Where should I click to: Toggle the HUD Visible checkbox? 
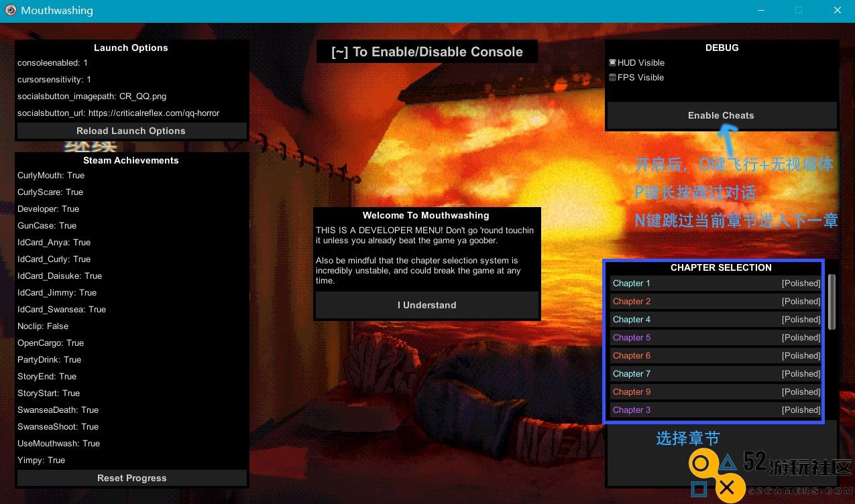(x=612, y=62)
